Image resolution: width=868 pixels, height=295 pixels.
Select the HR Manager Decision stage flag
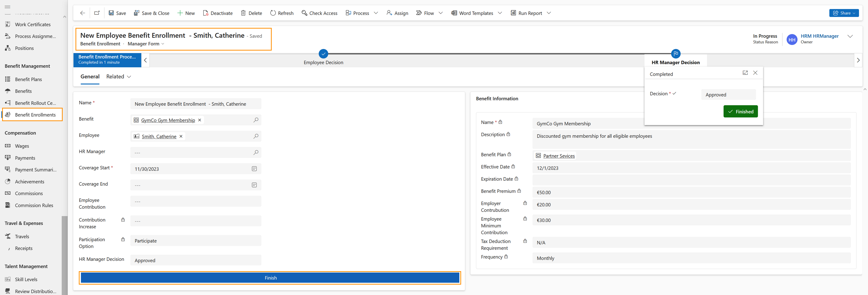coord(676,54)
